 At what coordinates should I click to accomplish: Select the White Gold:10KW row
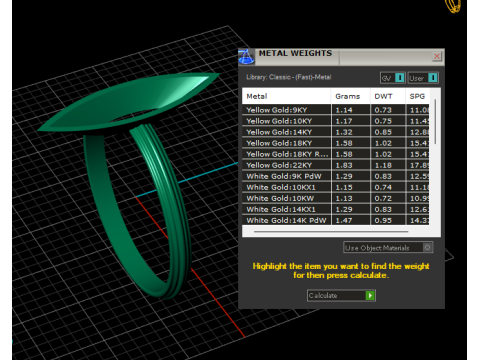336,198
